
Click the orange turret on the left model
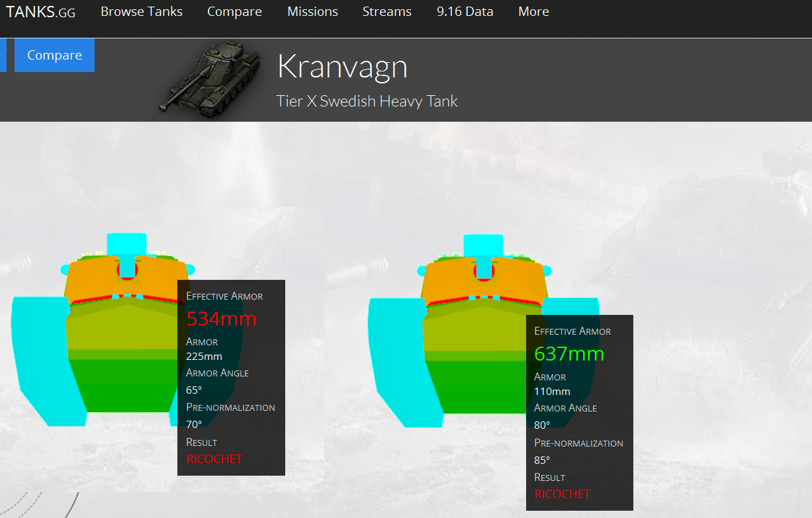pyautogui.click(x=93, y=278)
